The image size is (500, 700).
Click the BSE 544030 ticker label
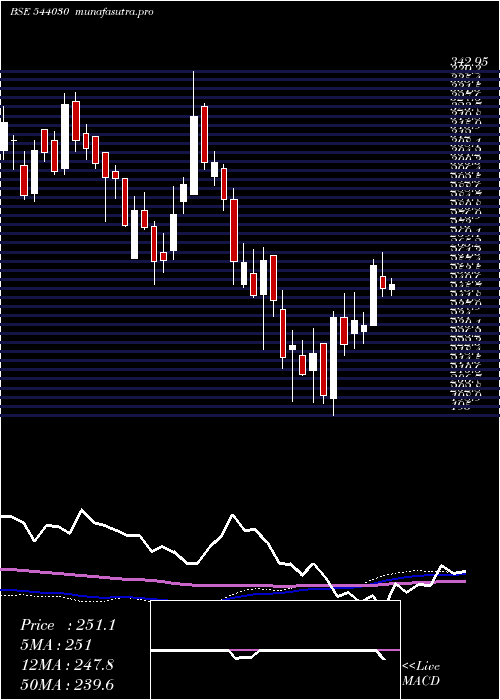coord(39,12)
